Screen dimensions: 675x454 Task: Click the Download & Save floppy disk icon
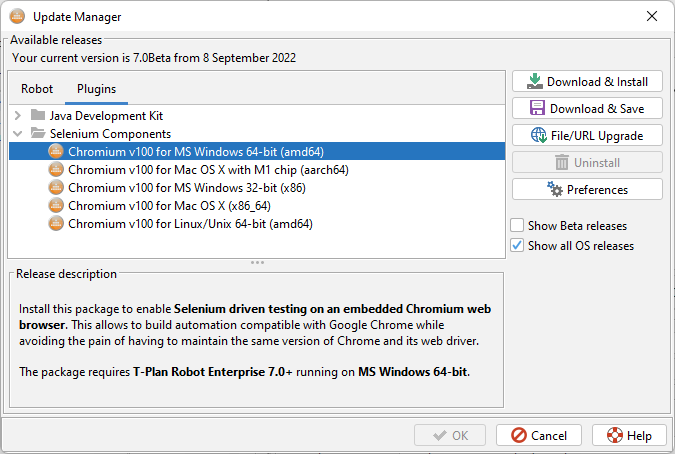coord(537,109)
